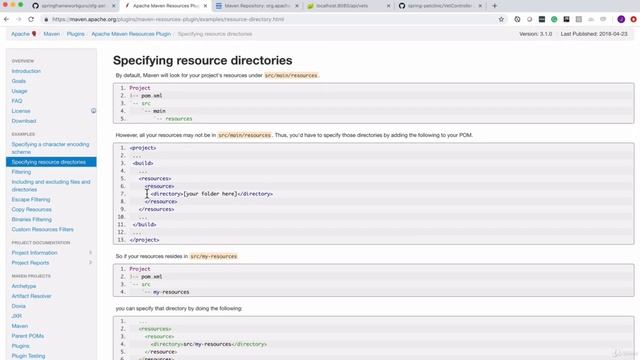Open the Goals sidebar link
This screenshot has height=360, width=640.
click(x=19, y=81)
